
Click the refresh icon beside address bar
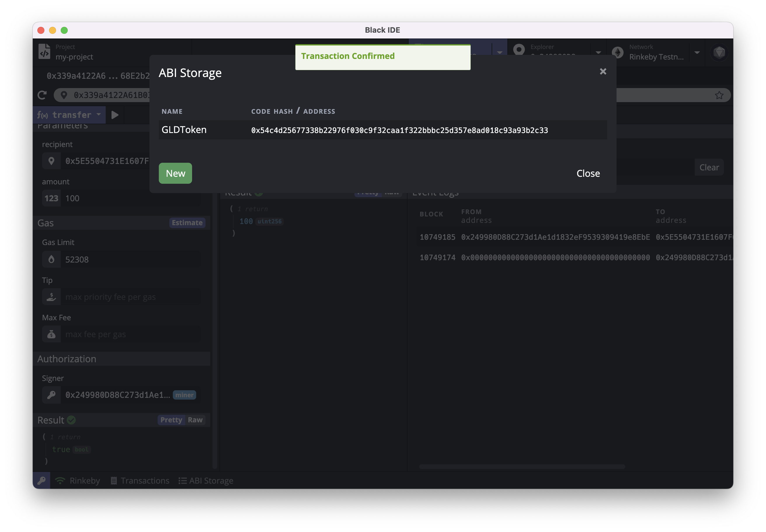click(42, 95)
